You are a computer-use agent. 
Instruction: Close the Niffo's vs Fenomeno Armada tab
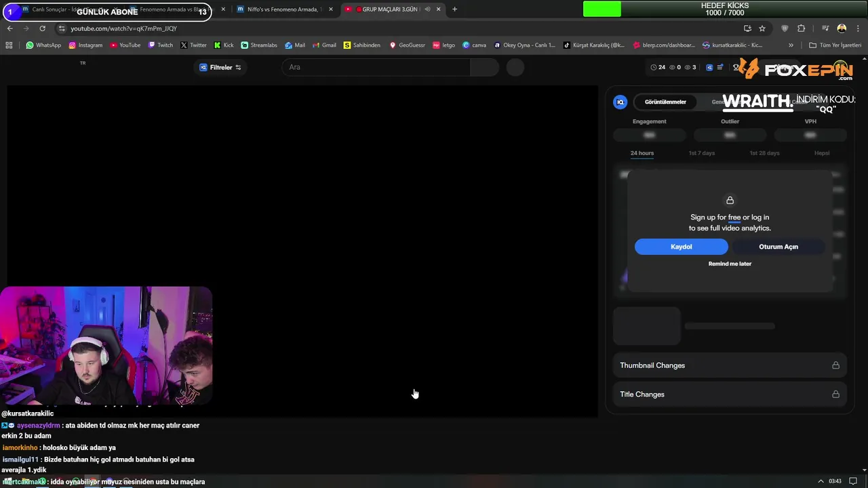pos(331,9)
